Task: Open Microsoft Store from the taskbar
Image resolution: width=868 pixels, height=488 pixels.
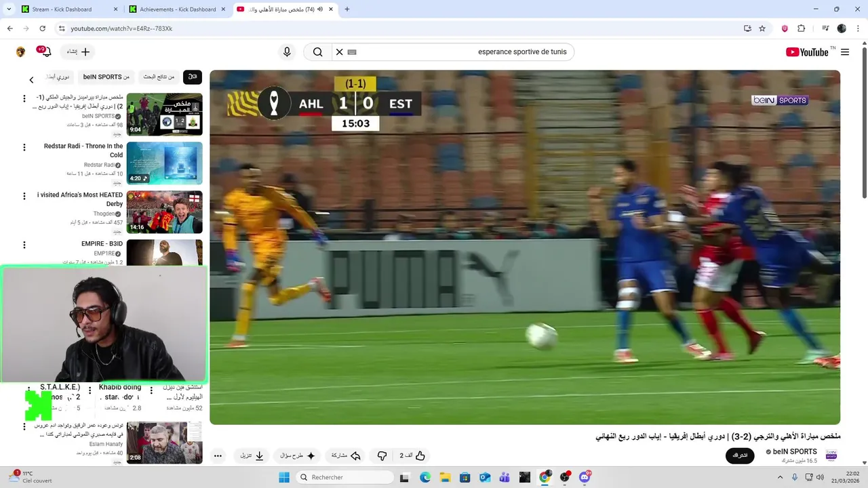Action: pyautogui.click(x=465, y=477)
